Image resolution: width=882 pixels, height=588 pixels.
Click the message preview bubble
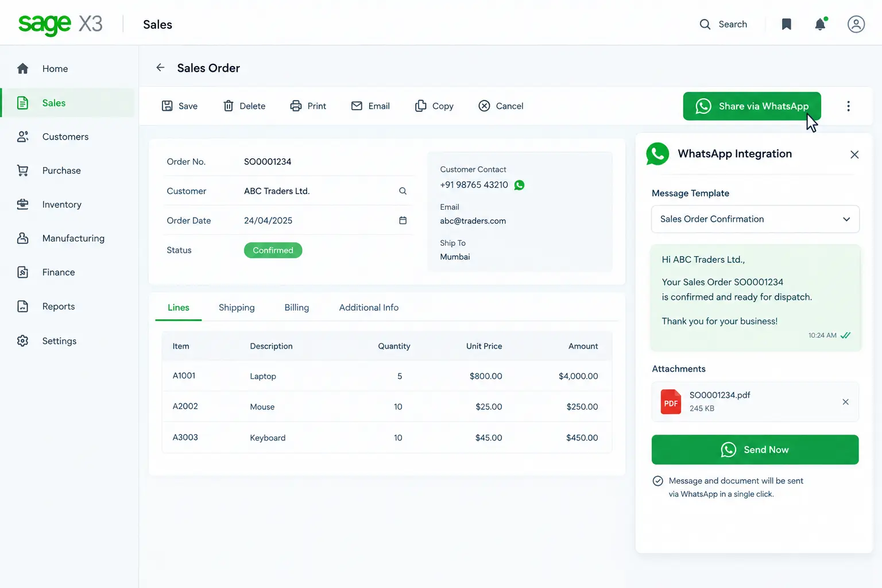[x=755, y=297]
